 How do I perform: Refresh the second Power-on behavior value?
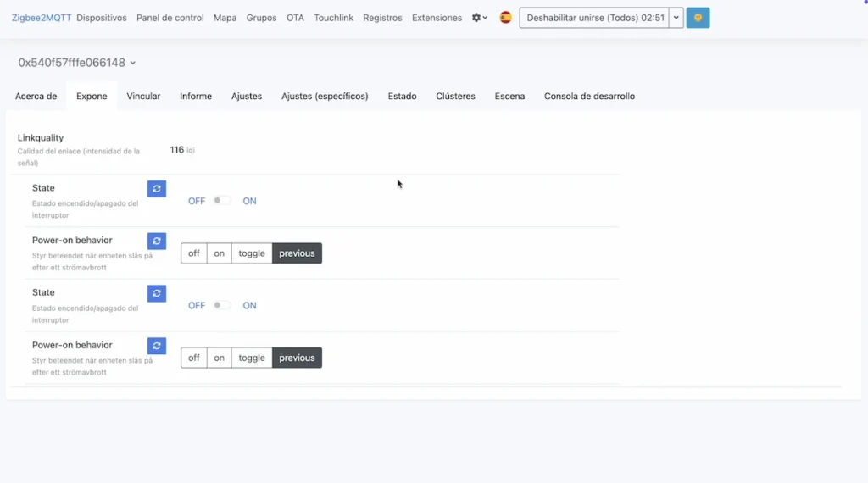pos(157,346)
